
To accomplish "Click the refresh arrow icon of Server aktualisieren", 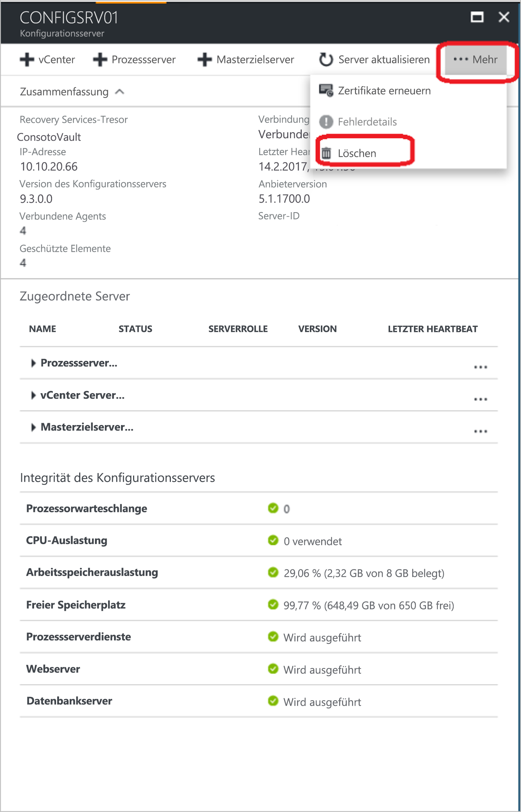I will pos(326,59).
